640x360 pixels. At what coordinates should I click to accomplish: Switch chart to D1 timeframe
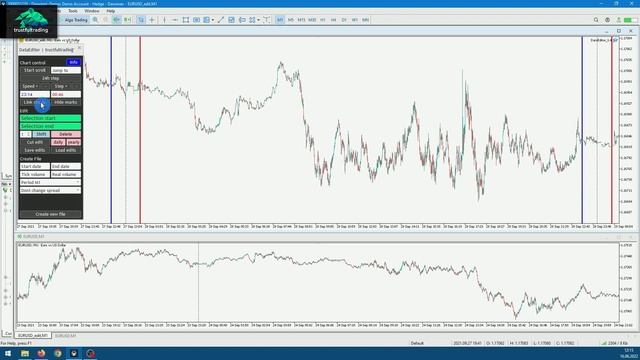pos(344,20)
